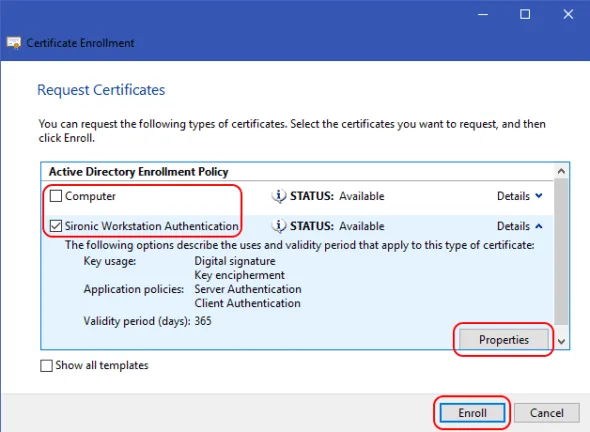Click the Enroll button
590x432 pixels.
click(x=472, y=413)
